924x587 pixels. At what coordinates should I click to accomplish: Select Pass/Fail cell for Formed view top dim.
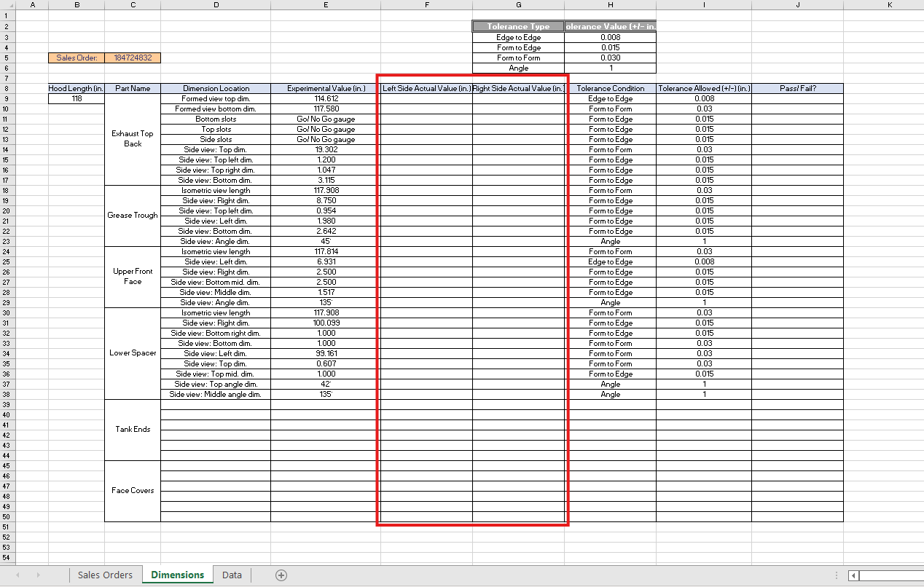[x=797, y=98]
